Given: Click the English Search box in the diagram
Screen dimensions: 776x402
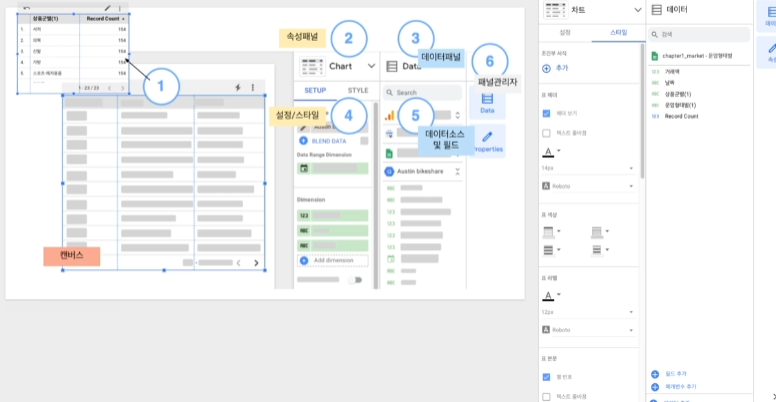Looking at the screenshot, I should [x=422, y=93].
